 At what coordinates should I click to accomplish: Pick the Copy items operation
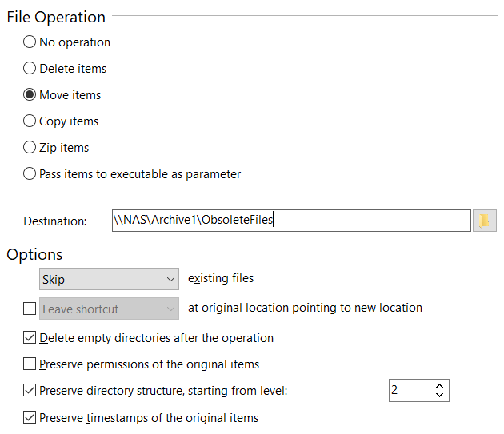point(30,121)
